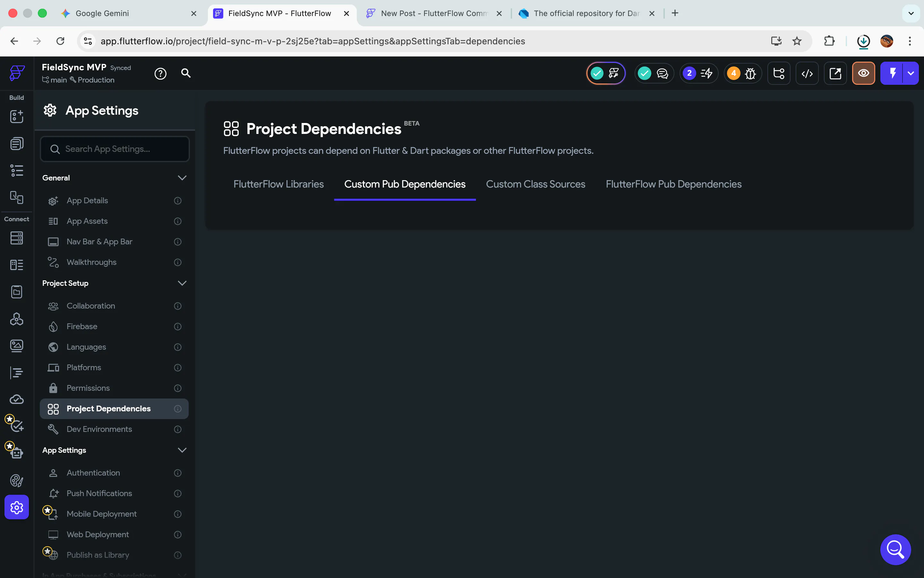Select the Custom Pub Dependencies tab
The width and height of the screenshot is (924, 578).
(405, 184)
